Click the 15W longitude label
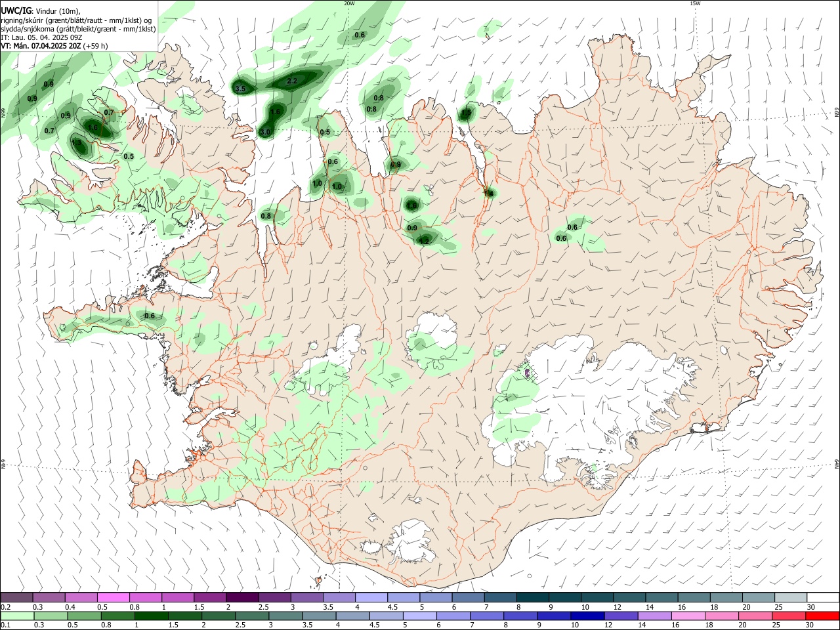840x630 pixels. click(x=695, y=3)
